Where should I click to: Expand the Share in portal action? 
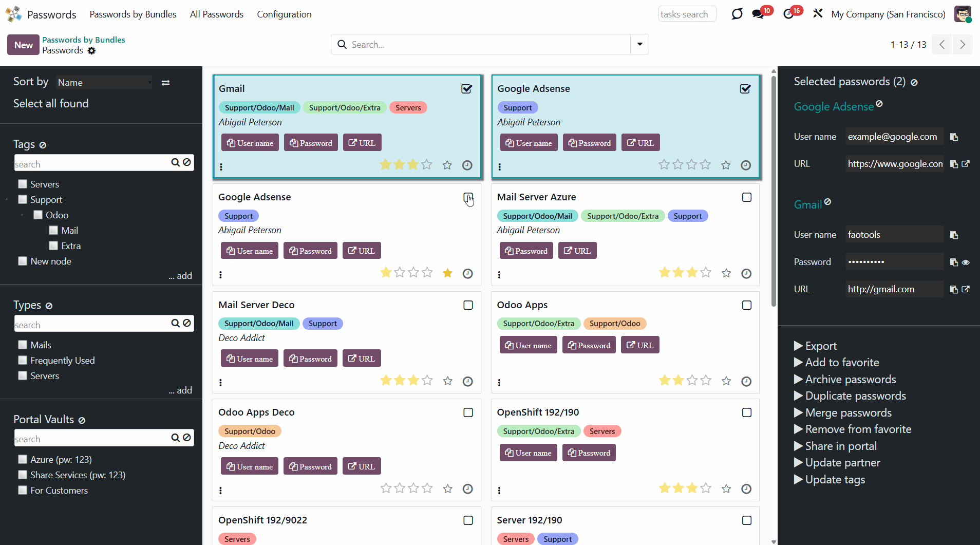pyautogui.click(x=836, y=446)
